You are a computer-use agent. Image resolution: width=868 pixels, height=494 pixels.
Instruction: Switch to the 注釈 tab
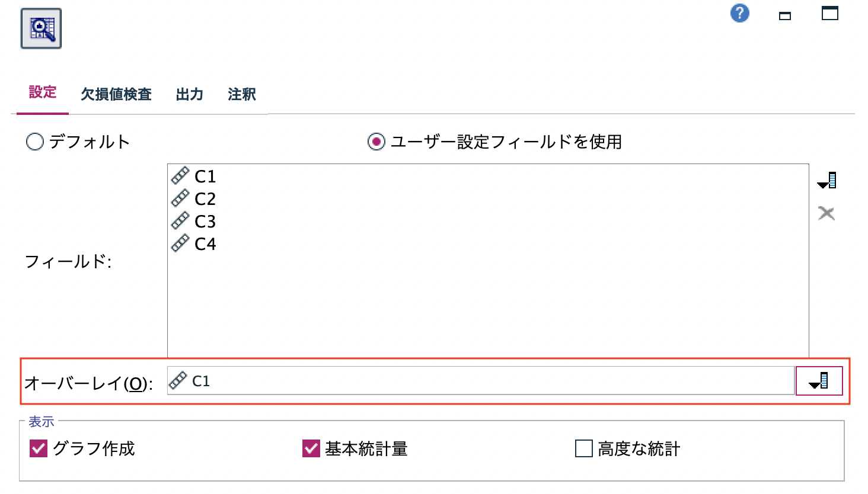(240, 94)
